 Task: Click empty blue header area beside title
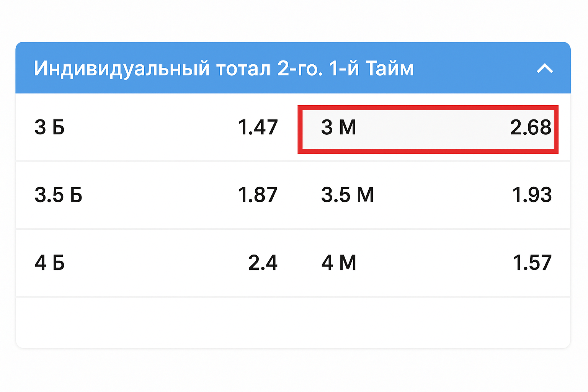(x=475, y=69)
